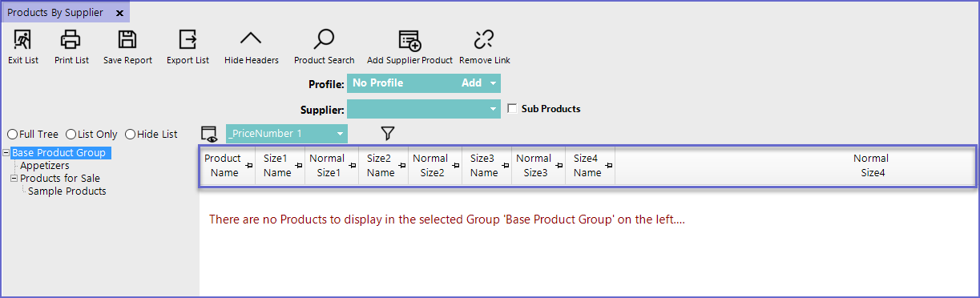Click the Print List printer icon
Image resolution: width=980 pixels, height=298 pixels.
(71, 39)
